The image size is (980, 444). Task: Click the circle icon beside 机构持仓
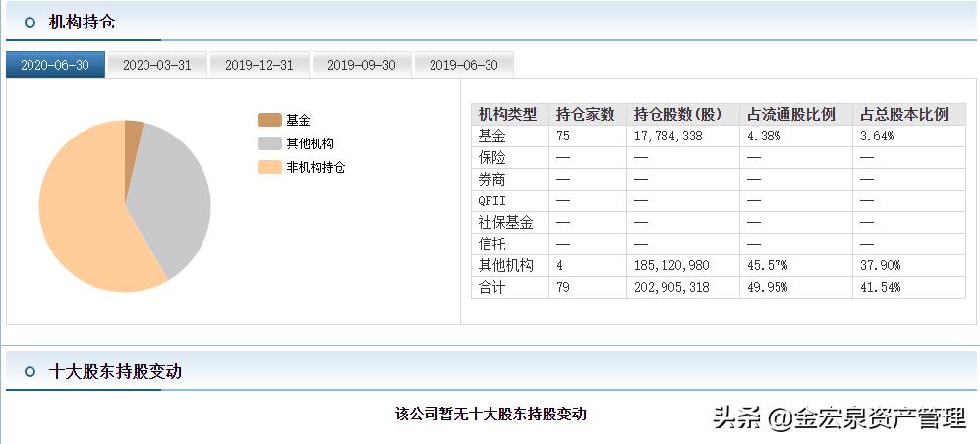pyautogui.click(x=30, y=23)
